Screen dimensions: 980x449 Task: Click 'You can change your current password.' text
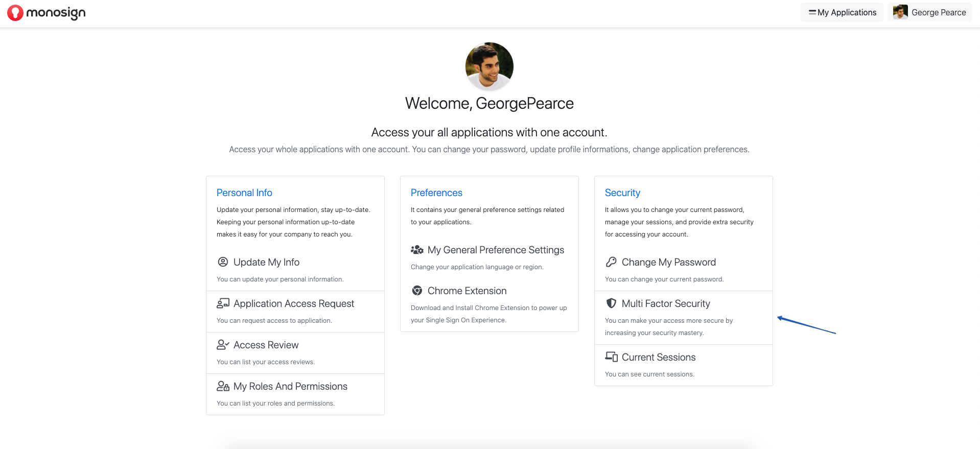click(664, 279)
